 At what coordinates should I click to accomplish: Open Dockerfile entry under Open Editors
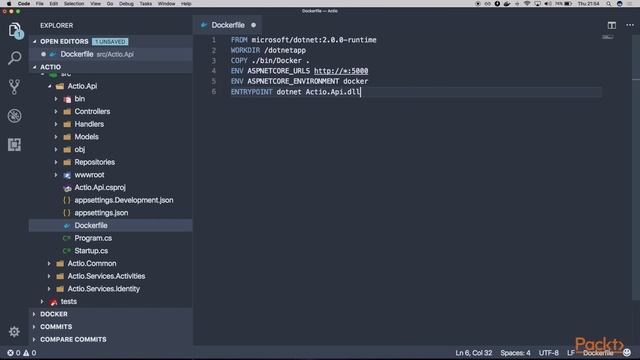(110, 54)
